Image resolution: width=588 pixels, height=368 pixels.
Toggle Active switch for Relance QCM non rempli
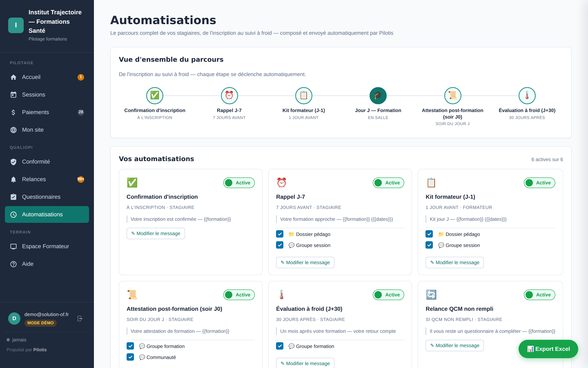tap(539, 295)
